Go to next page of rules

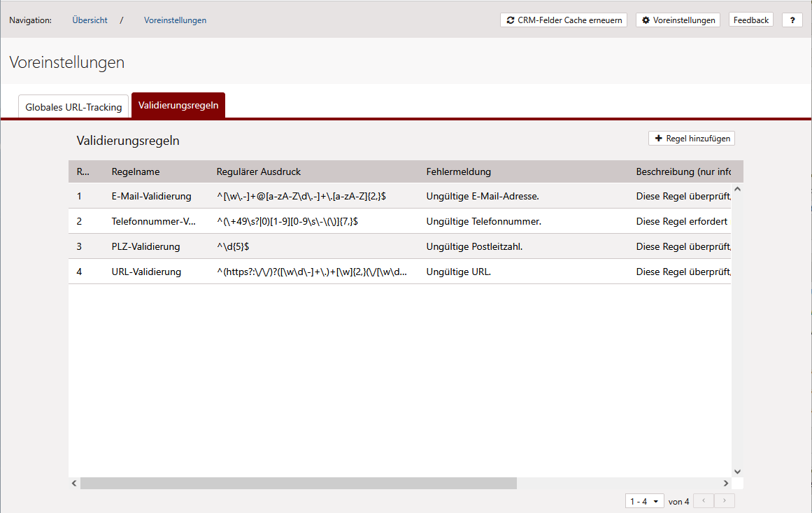click(x=725, y=501)
